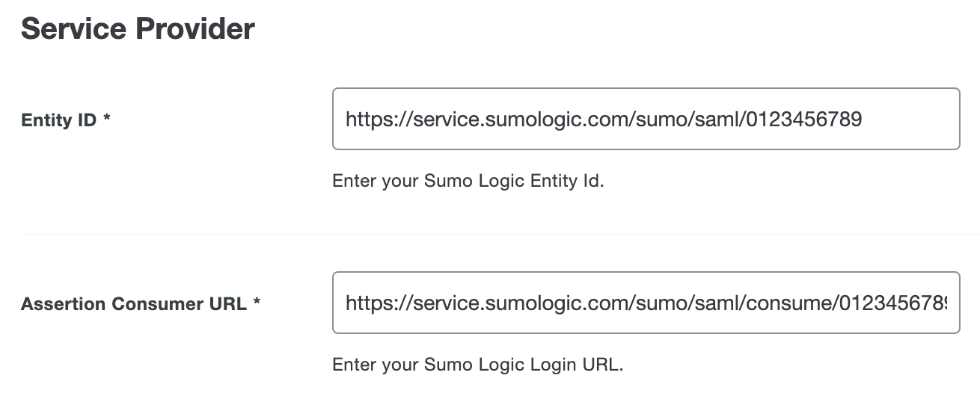
Task: Click the required asterisk beside Entity ID
Action: (x=107, y=119)
